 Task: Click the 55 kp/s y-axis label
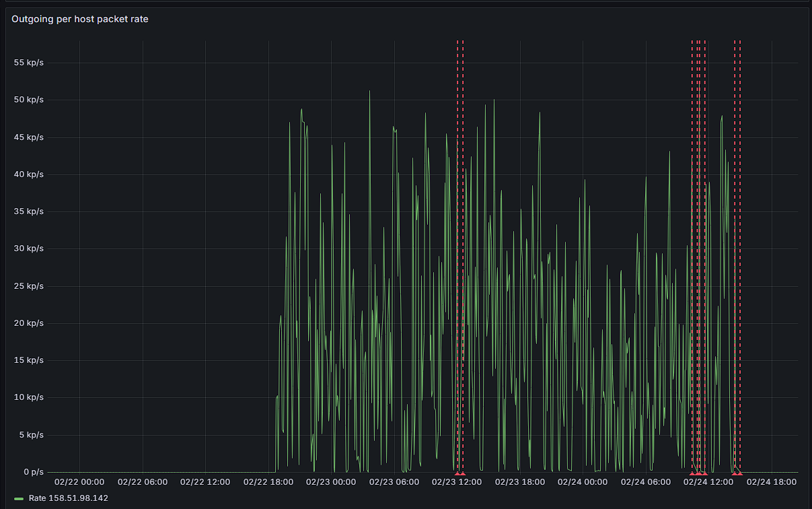click(29, 63)
